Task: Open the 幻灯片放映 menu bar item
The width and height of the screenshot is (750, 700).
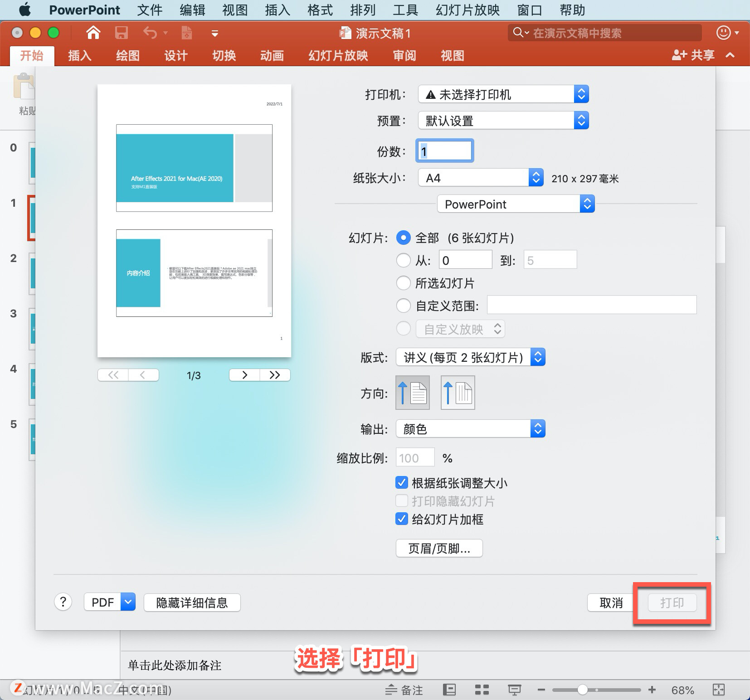Action: (468, 10)
